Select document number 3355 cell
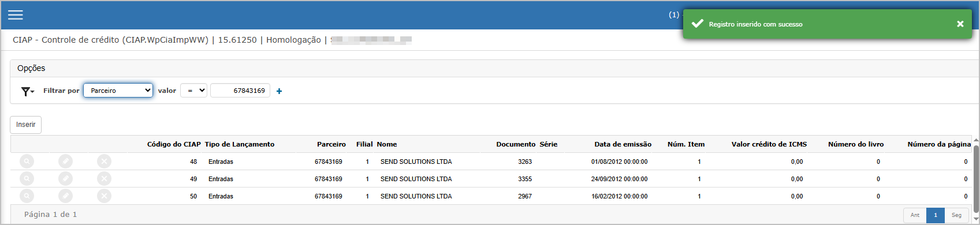The width and height of the screenshot is (980, 225). tap(525, 179)
